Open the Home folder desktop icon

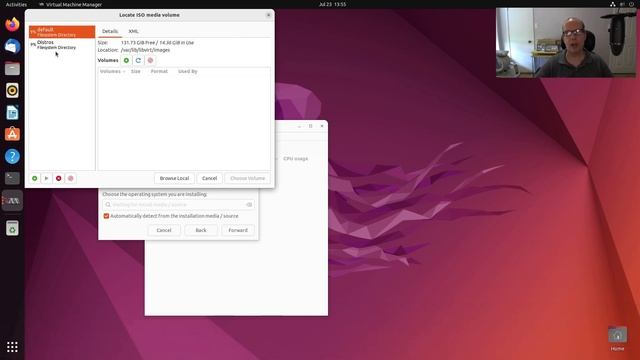point(618,338)
